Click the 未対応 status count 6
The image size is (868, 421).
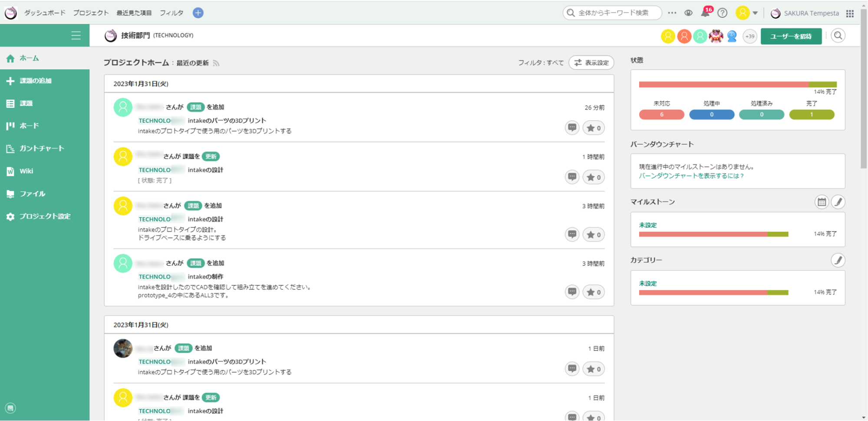click(x=661, y=115)
